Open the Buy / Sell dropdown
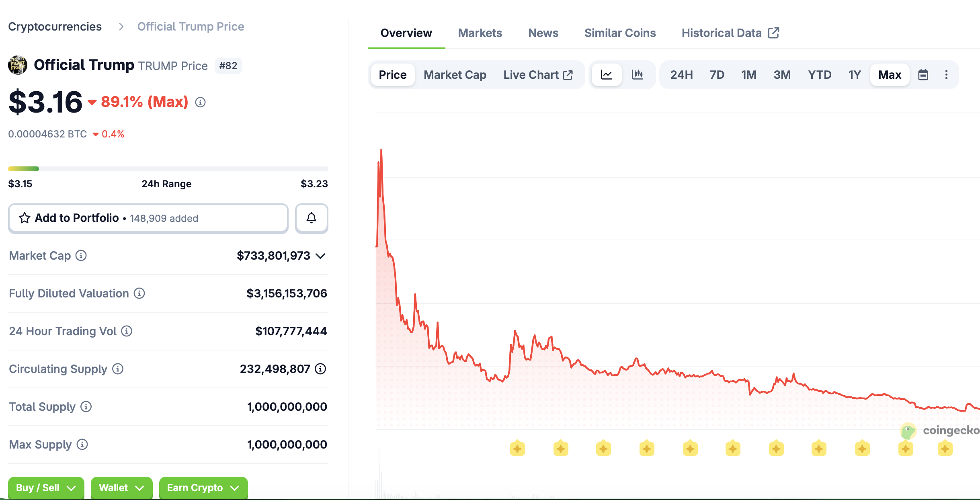This screenshot has height=500, width=980. click(45, 488)
